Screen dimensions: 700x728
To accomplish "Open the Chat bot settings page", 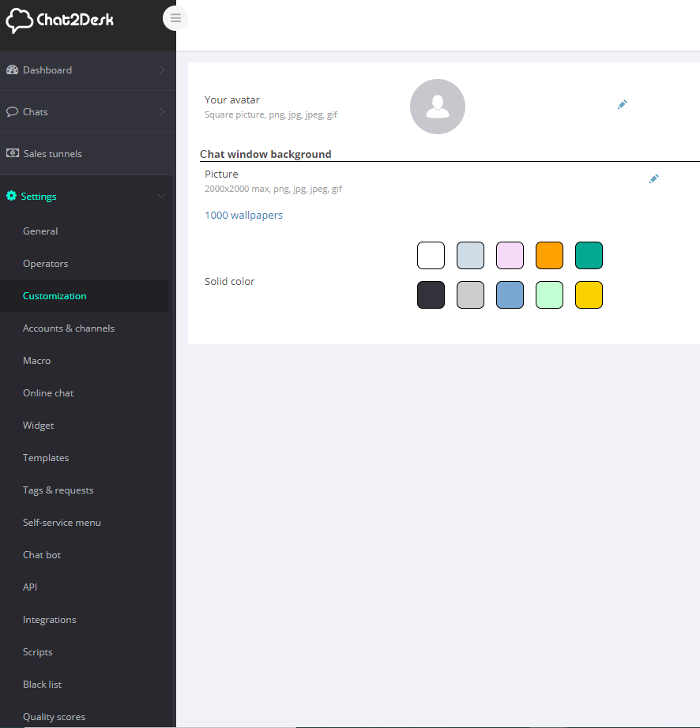I will [42, 554].
